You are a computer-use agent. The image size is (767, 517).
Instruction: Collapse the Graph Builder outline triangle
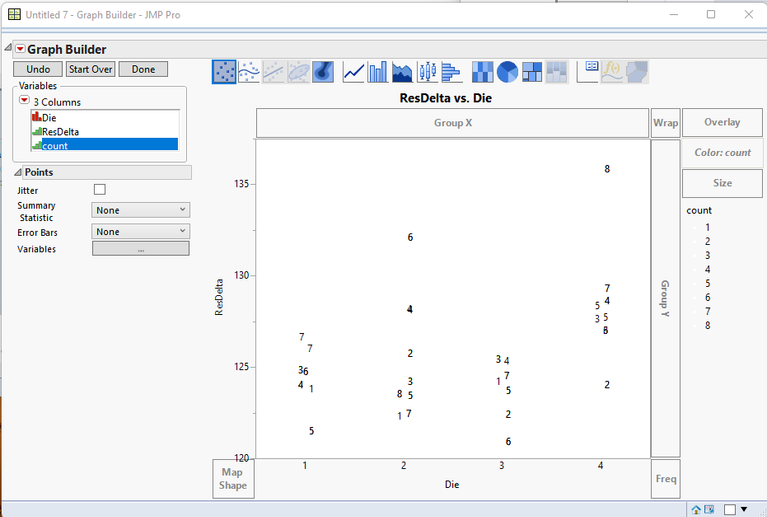tap(8, 47)
